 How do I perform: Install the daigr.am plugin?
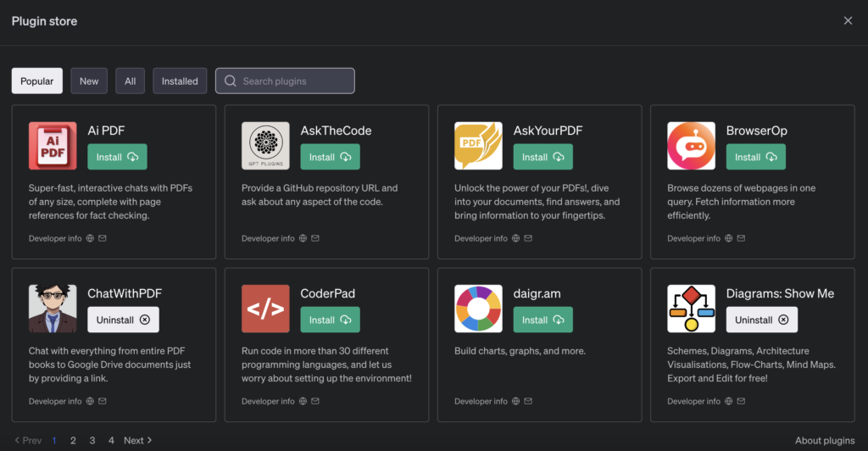coord(542,320)
